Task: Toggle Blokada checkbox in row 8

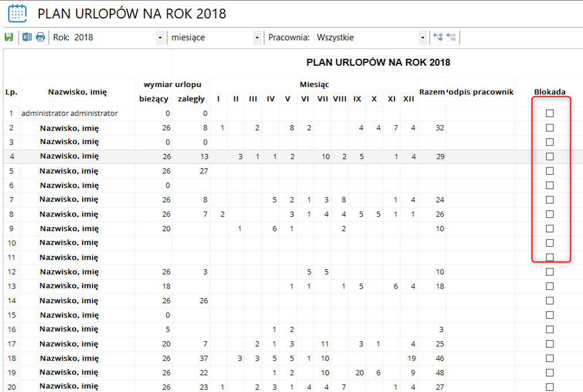Action: pyautogui.click(x=550, y=214)
